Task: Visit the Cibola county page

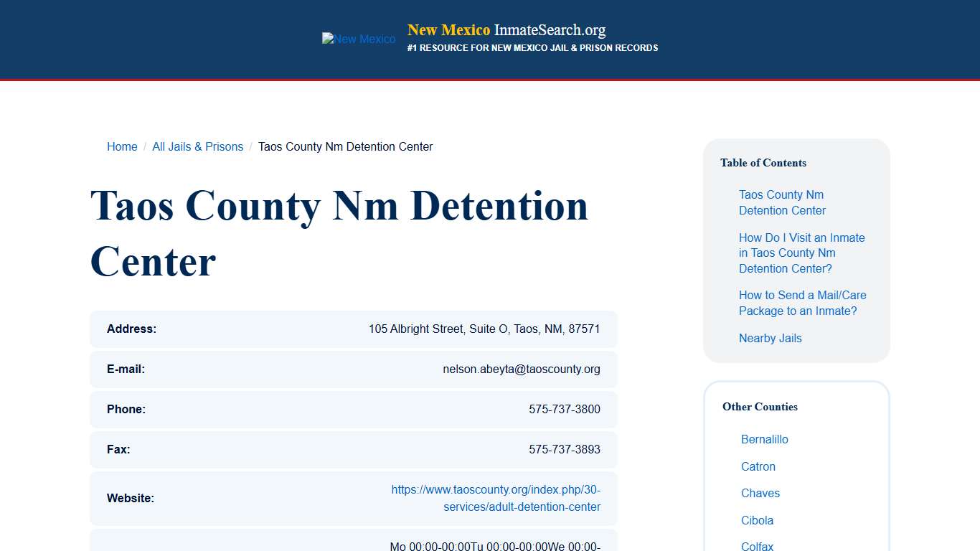Action: [x=757, y=520]
